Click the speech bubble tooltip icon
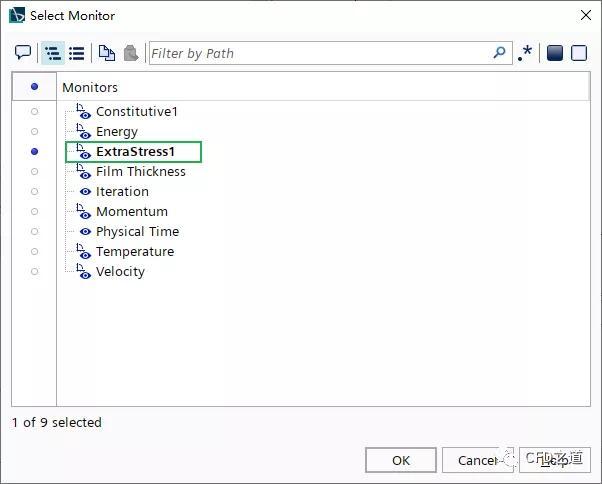Image resolution: width=602 pixels, height=484 pixels. pyautogui.click(x=23, y=53)
